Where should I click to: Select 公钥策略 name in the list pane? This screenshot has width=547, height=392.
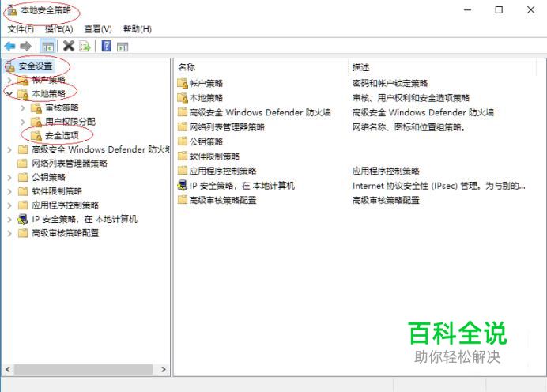[206, 141]
